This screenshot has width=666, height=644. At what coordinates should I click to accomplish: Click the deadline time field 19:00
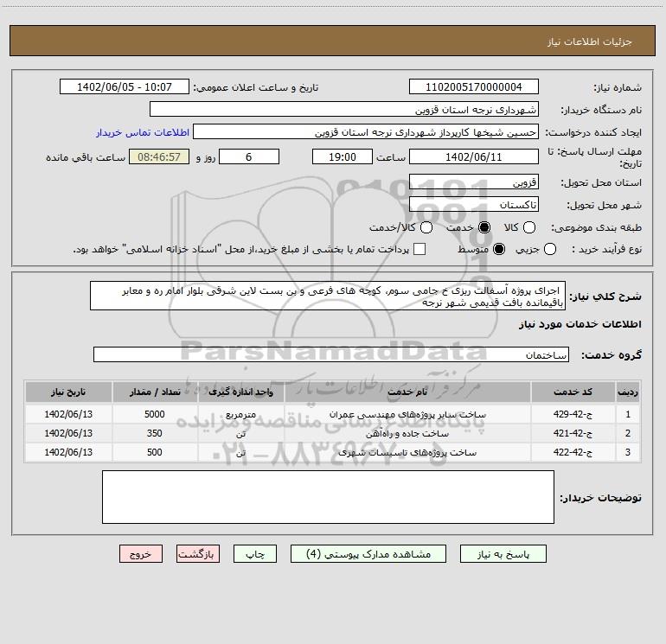343,156
